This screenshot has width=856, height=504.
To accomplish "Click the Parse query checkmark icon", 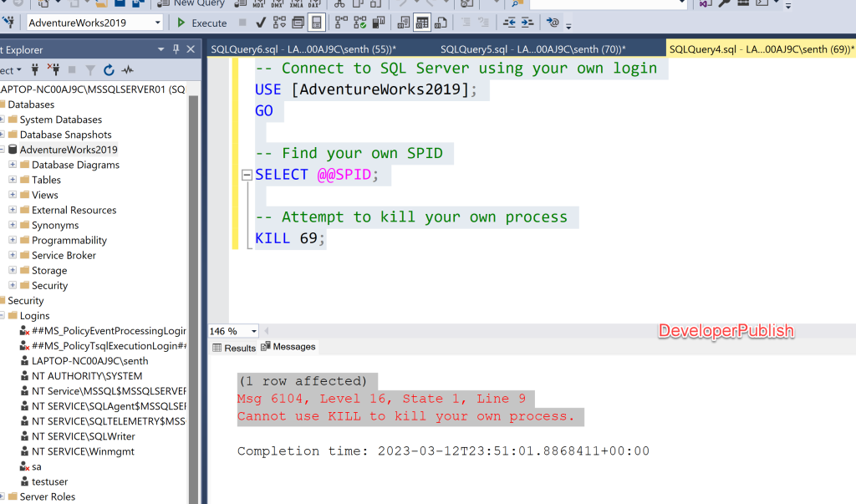I will coord(261,23).
